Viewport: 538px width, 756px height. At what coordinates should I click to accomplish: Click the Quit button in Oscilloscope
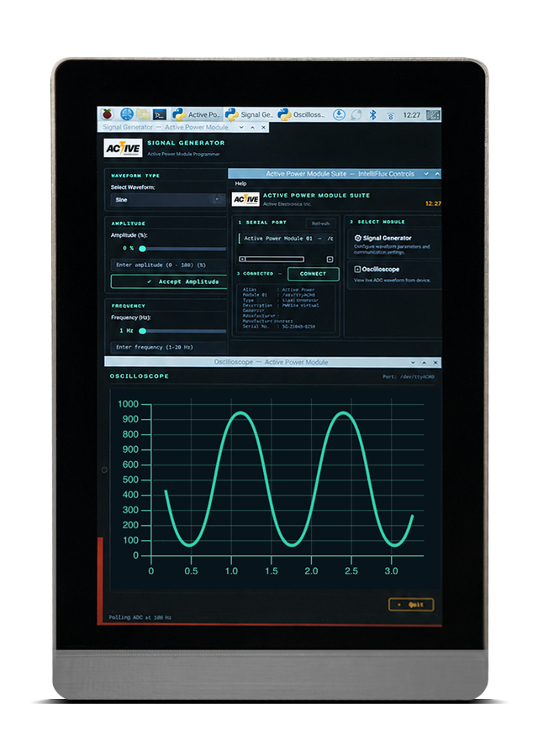point(411,605)
